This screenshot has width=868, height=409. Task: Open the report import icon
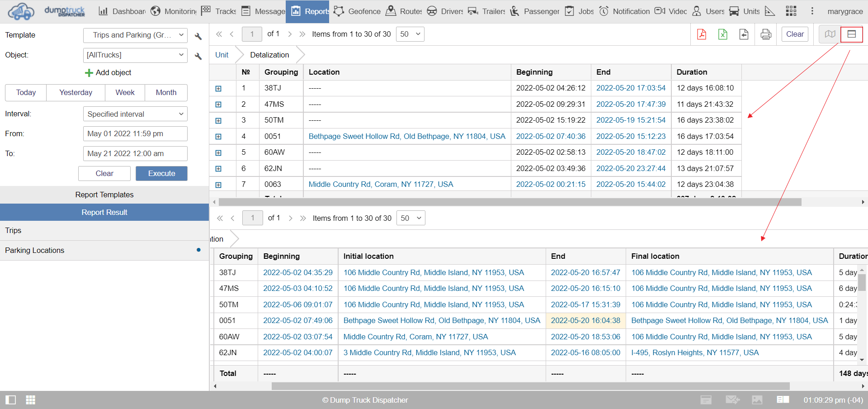point(744,34)
